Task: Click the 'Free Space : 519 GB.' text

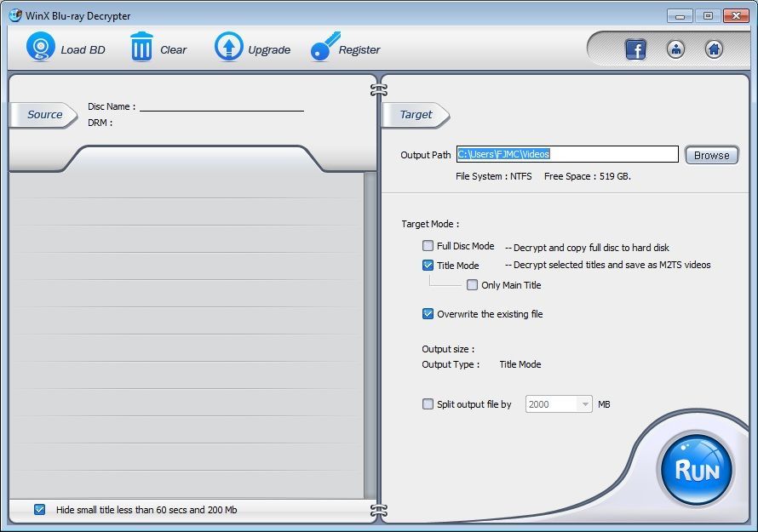Action: [588, 176]
